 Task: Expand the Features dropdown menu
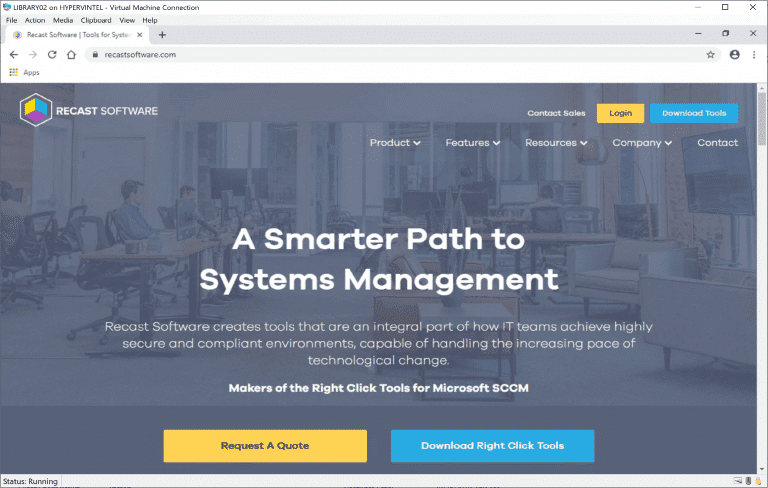473,143
